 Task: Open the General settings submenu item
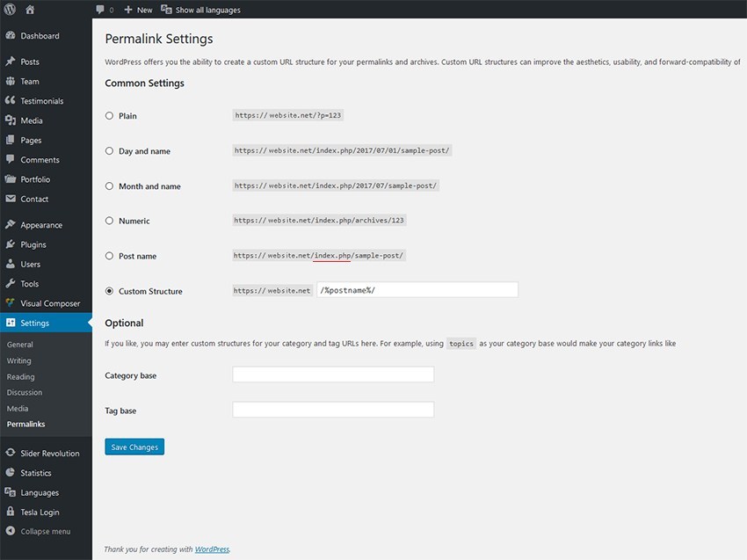19,344
